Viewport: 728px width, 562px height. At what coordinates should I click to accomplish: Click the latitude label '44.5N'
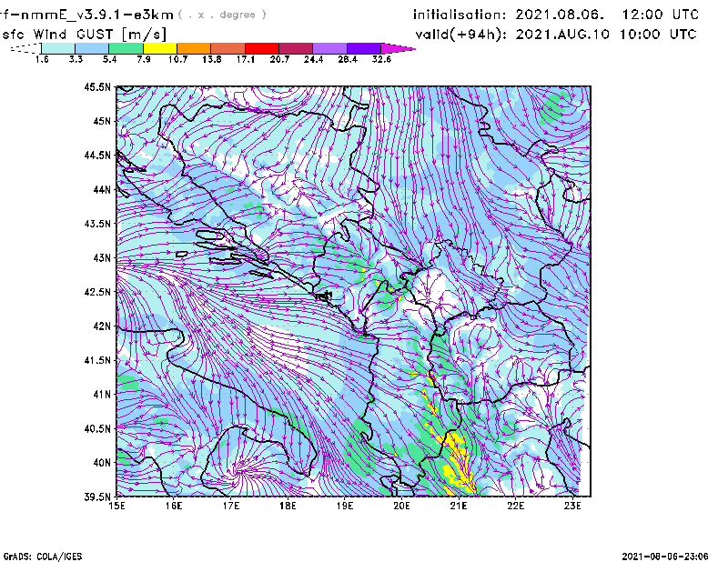point(97,155)
